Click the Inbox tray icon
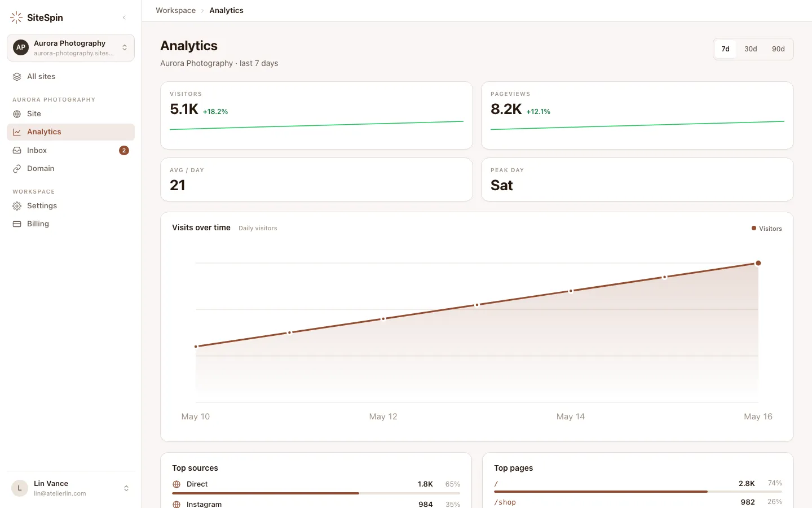812x508 pixels. 17,151
